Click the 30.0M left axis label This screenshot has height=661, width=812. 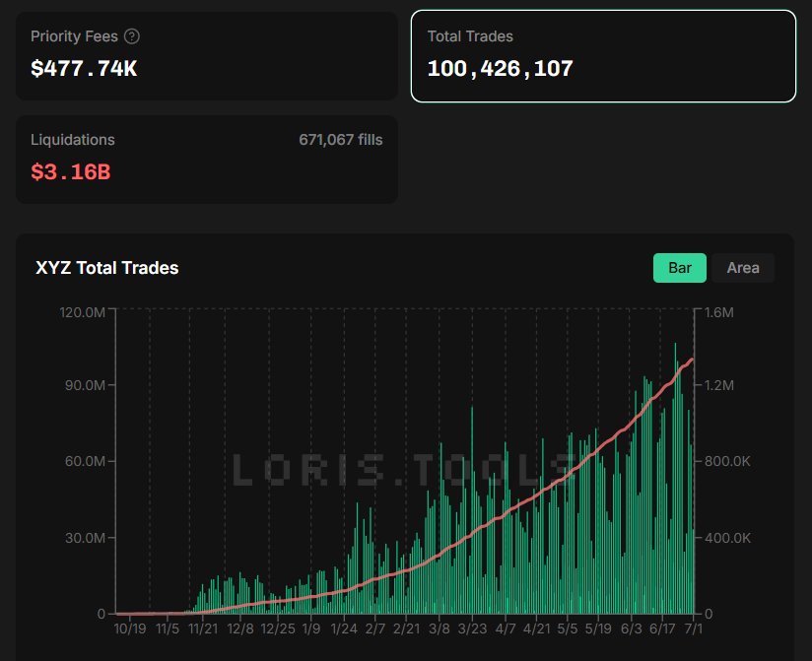[x=85, y=538]
